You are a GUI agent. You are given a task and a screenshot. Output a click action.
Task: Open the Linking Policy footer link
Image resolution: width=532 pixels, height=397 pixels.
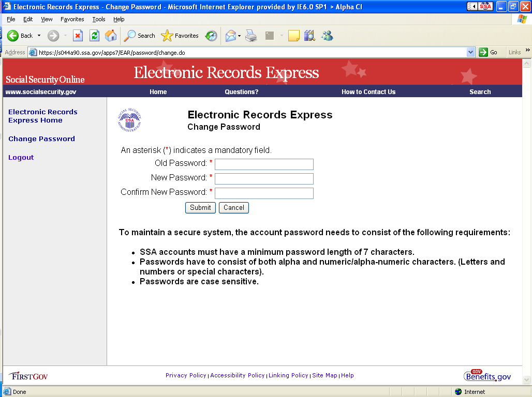(x=288, y=375)
